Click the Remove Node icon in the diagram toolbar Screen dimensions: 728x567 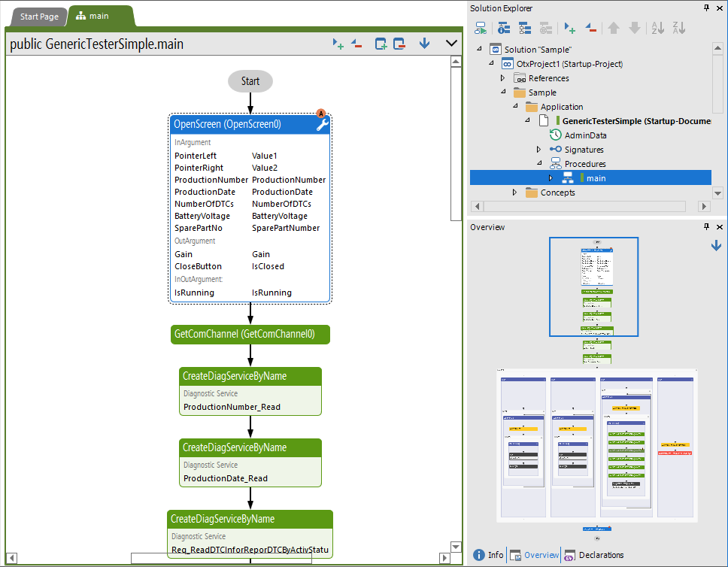tap(356, 44)
